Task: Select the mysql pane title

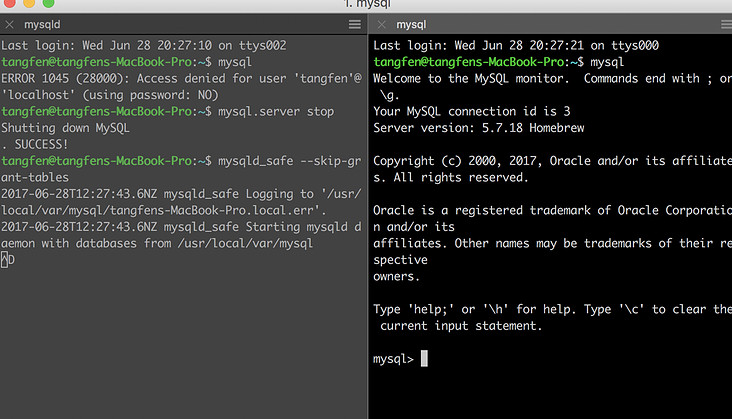Action: [411, 24]
